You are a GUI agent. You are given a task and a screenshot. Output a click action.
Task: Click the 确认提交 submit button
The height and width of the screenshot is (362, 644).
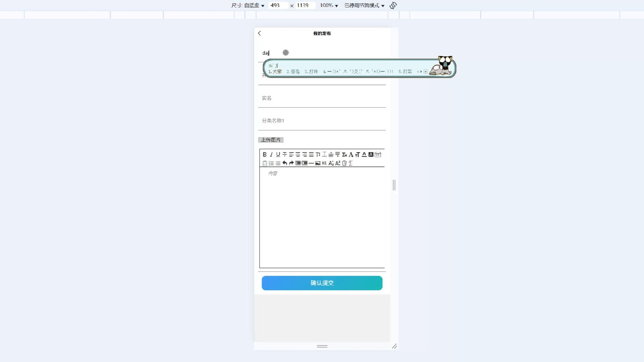point(322,283)
